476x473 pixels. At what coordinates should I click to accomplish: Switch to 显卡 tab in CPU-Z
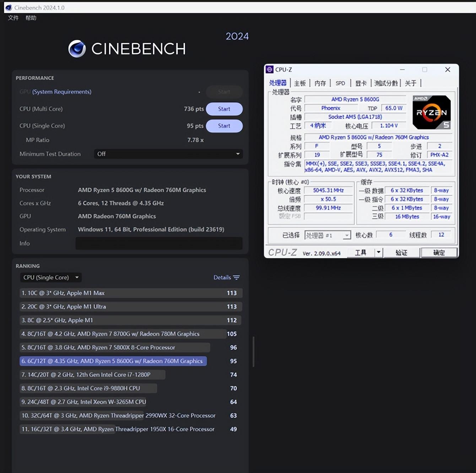[361, 83]
